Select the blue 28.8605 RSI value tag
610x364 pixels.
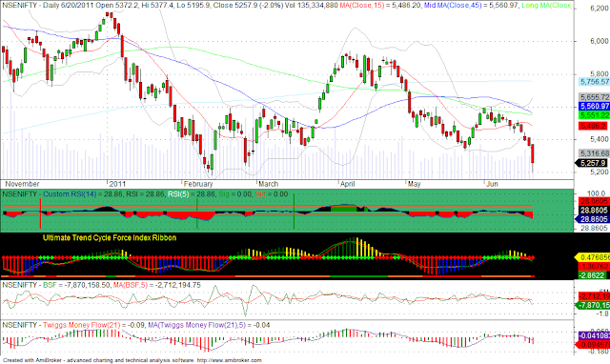[x=592, y=219]
